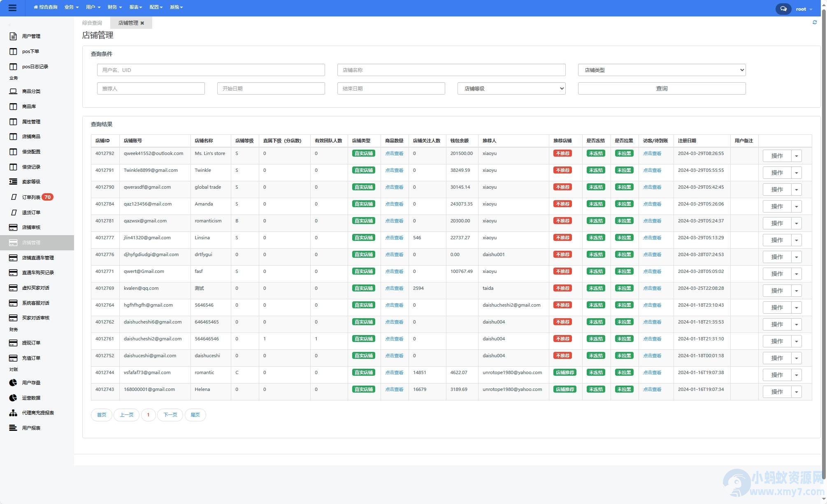This screenshot has height=504, width=827.
Task: Expand 操作 arrow for store 4012784
Action: coord(797,206)
